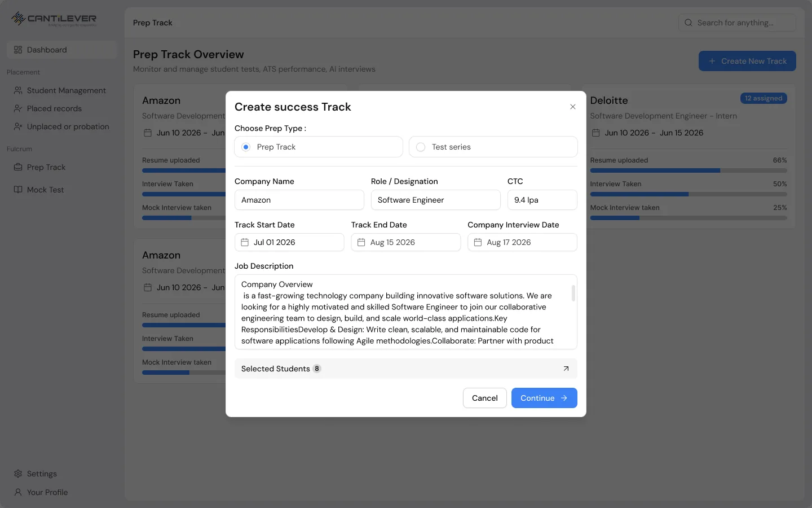Image resolution: width=812 pixels, height=508 pixels.
Task: Click the calendar icon beside Jul 01 2026
Action: pos(245,242)
